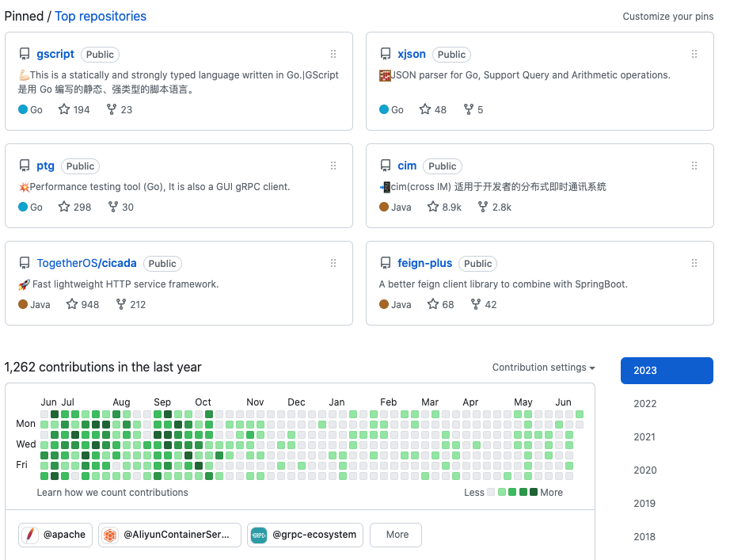Grab the drag handle on xjson card
The height and width of the screenshot is (560, 730).
click(694, 54)
